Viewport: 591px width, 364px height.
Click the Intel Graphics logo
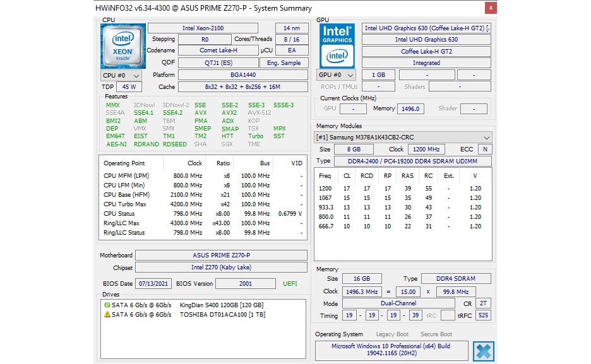click(337, 46)
